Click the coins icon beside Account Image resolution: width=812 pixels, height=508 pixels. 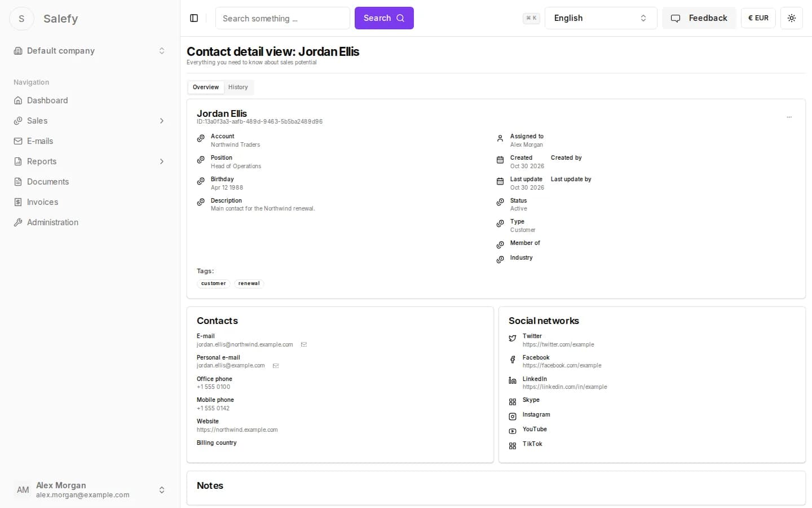(201, 138)
